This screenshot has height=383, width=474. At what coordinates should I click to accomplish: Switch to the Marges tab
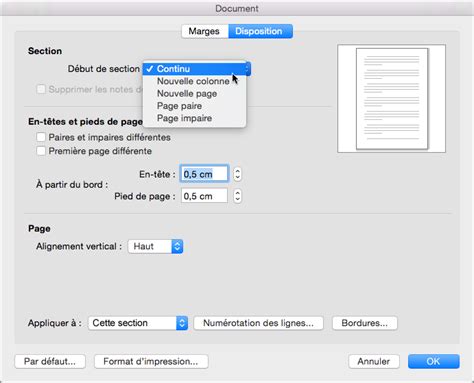[205, 31]
